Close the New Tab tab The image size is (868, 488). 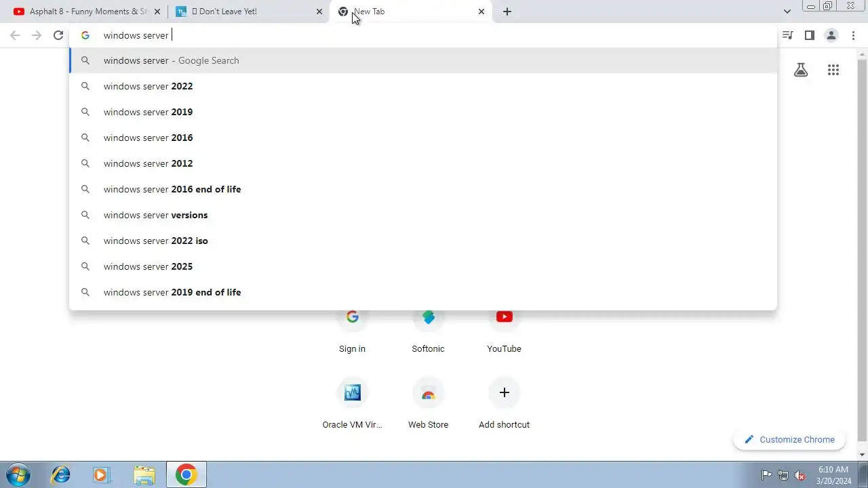[481, 12]
